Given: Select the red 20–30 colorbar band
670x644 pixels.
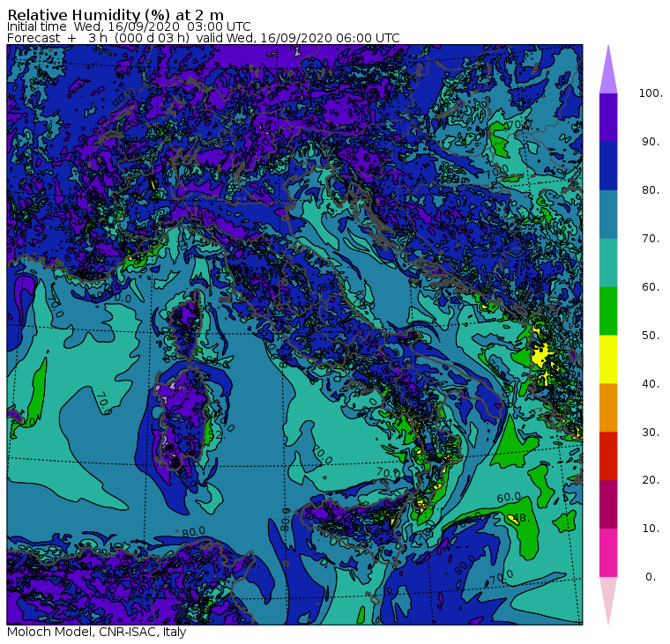Looking at the screenshot, I should click(x=608, y=456).
